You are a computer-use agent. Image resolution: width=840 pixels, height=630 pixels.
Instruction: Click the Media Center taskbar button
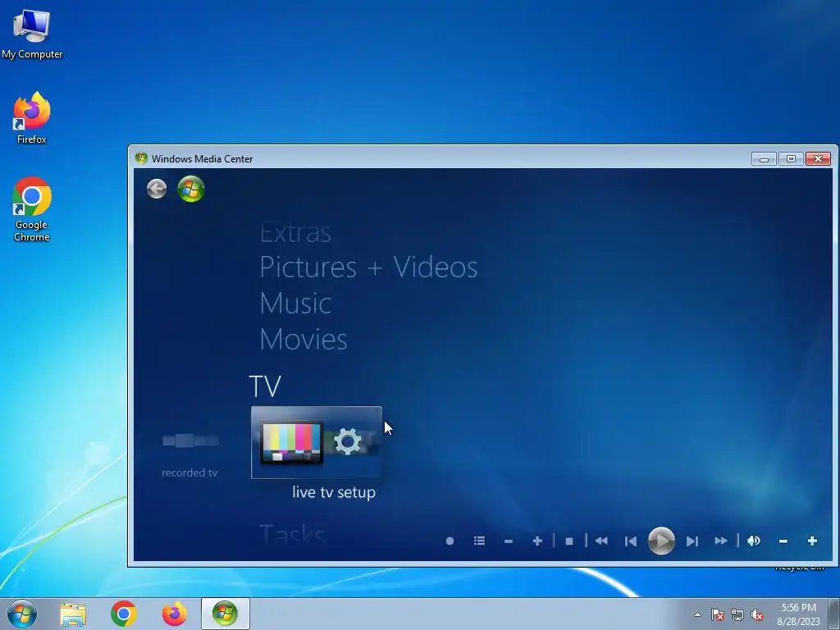225,614
